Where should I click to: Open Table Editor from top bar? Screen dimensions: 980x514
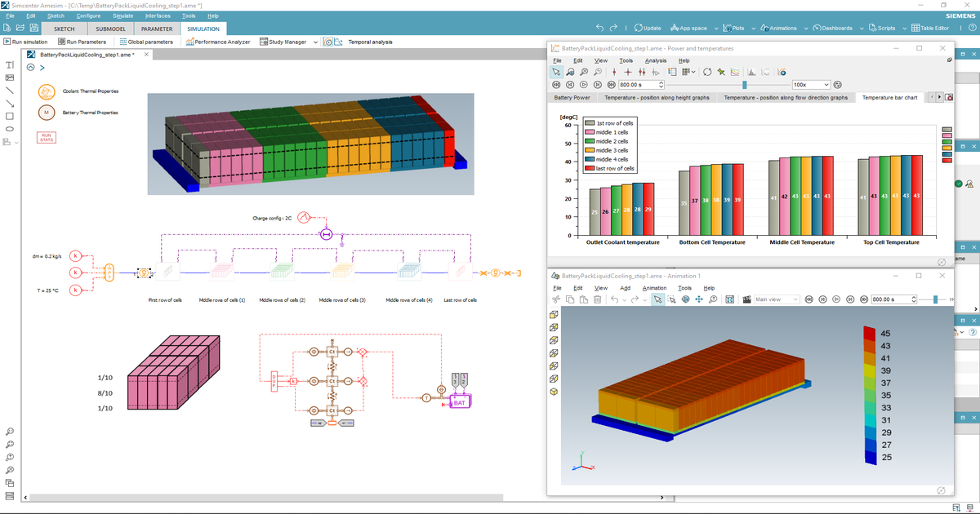point(930,28)
